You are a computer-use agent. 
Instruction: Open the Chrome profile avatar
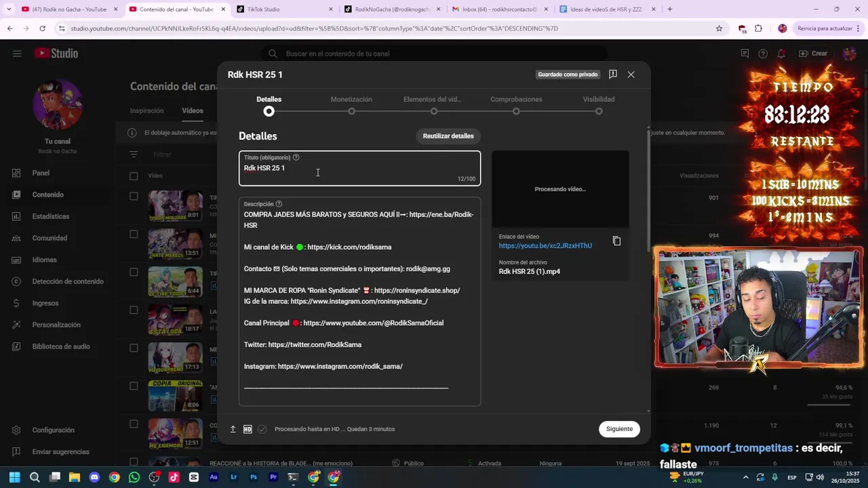[x=783, y=28]
